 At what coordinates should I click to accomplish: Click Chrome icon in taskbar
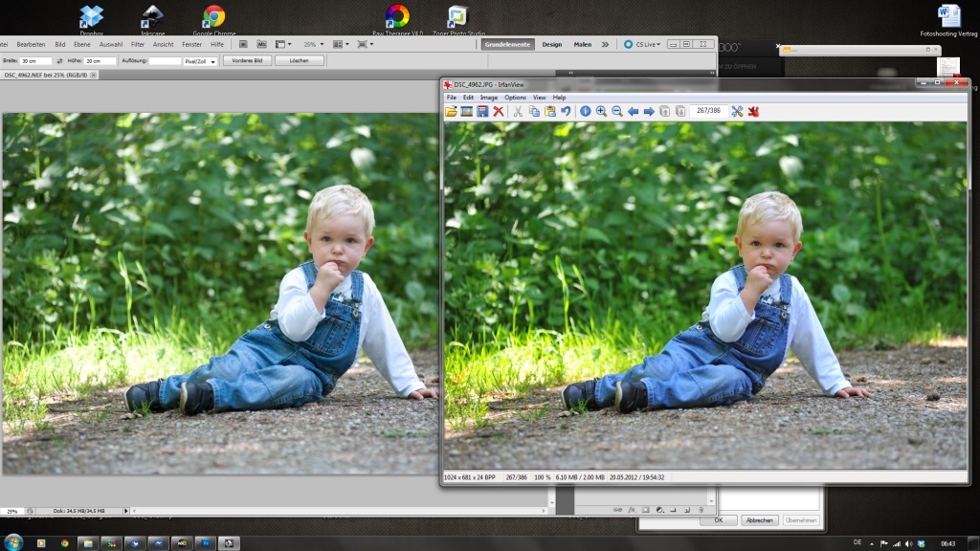coord(64,543)
